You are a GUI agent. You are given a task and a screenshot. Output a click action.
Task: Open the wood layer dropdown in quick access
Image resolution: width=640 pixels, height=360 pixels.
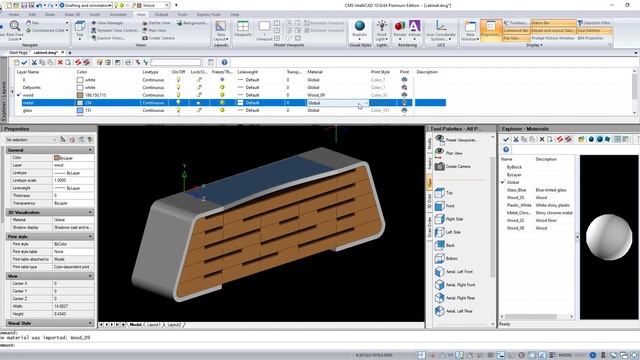pyautogui.click(x=167, y=5)
